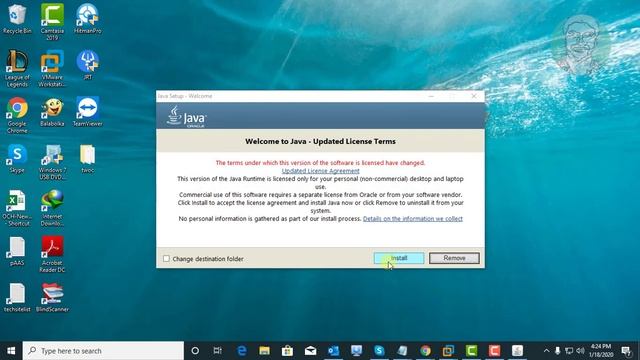Switch to Outlook in the taskbar
The height and width of the screenshot is (360, 640).
coord(333,351)
